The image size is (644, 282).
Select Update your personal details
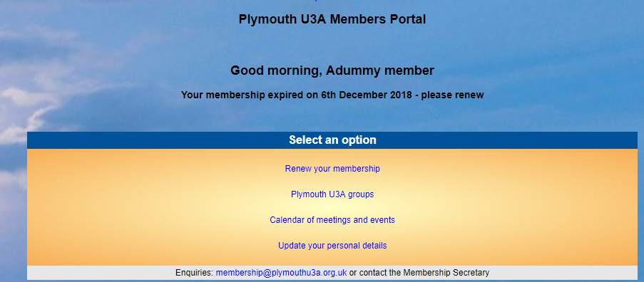[x=332, y=246]
